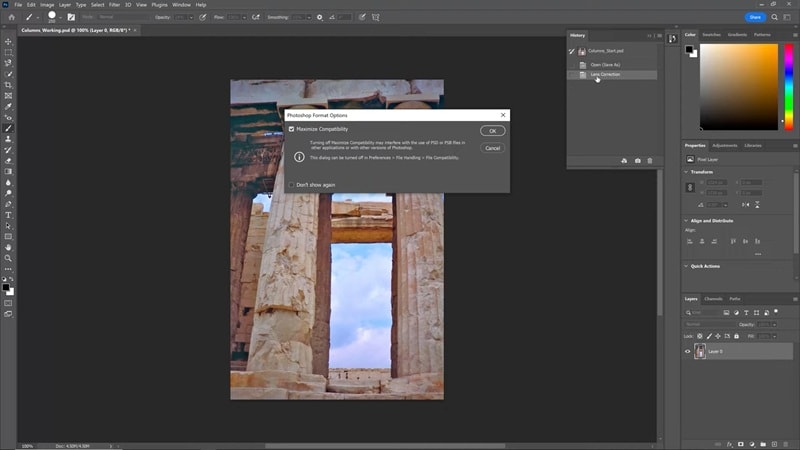Switch to the Adjustments tab

coord(724,145)
